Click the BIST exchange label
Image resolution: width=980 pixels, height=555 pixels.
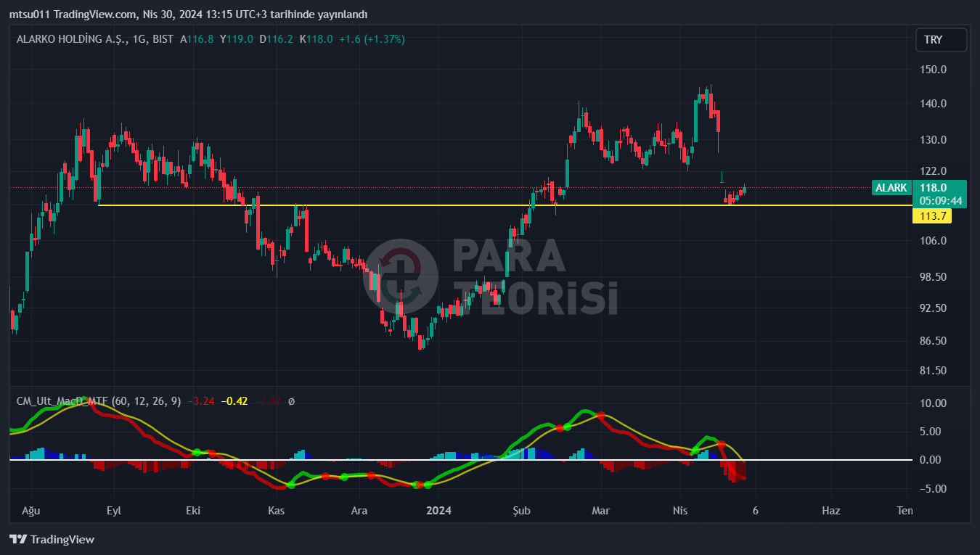tap(163, 39)
